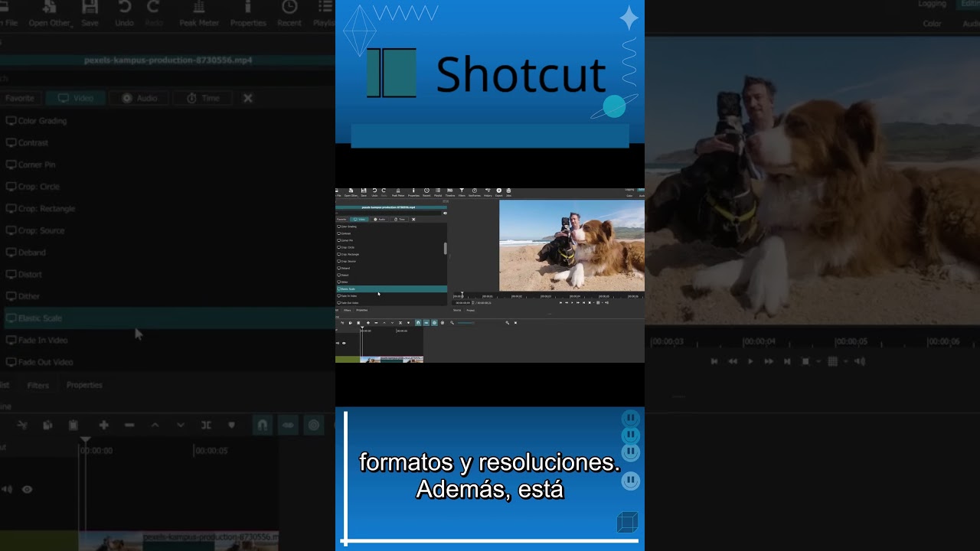Viewport: 980px width, 551px height.
Task: Click Export in the small center toolbar
Action: pos(498,192)
